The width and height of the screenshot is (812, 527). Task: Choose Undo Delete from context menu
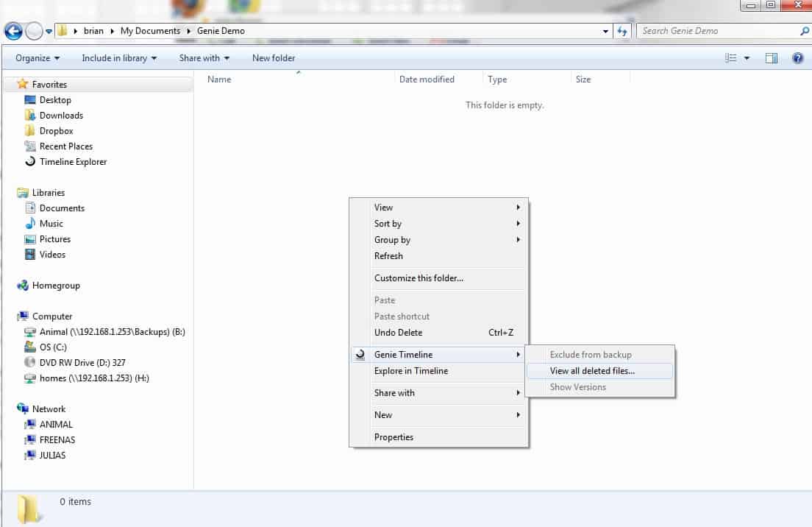pos(438,333)
